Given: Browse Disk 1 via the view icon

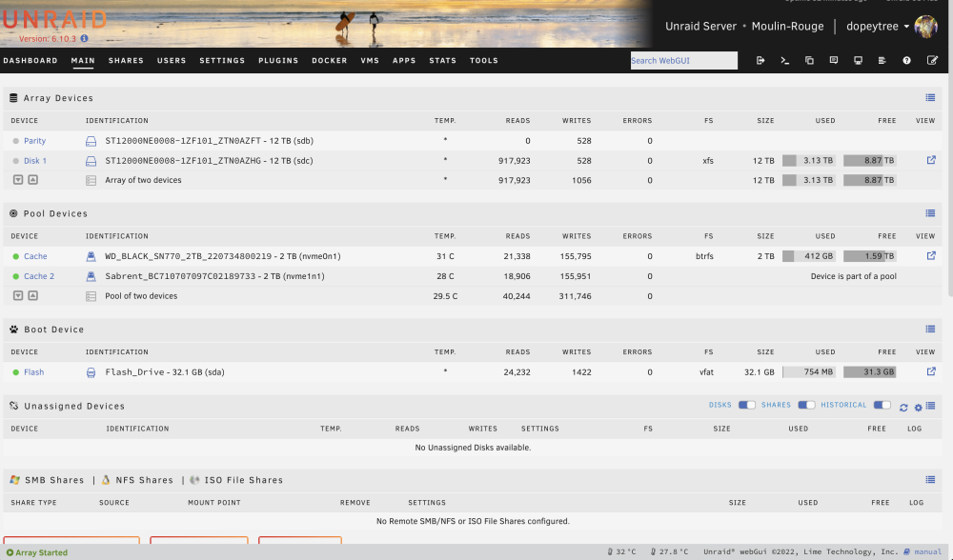Looking at the screenshot, I should (x=930, y=160).
